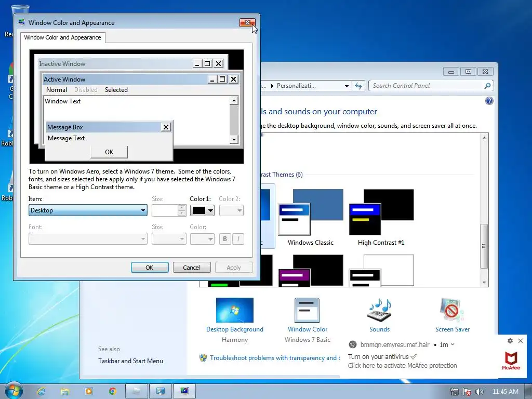Select the Windows Classic theme thumbnail

click(x=311, y=212)
